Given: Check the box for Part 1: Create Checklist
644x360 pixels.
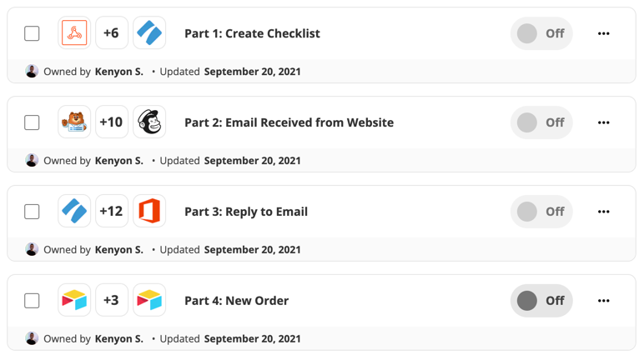Looking at the screenshot, I should point(32,33).
